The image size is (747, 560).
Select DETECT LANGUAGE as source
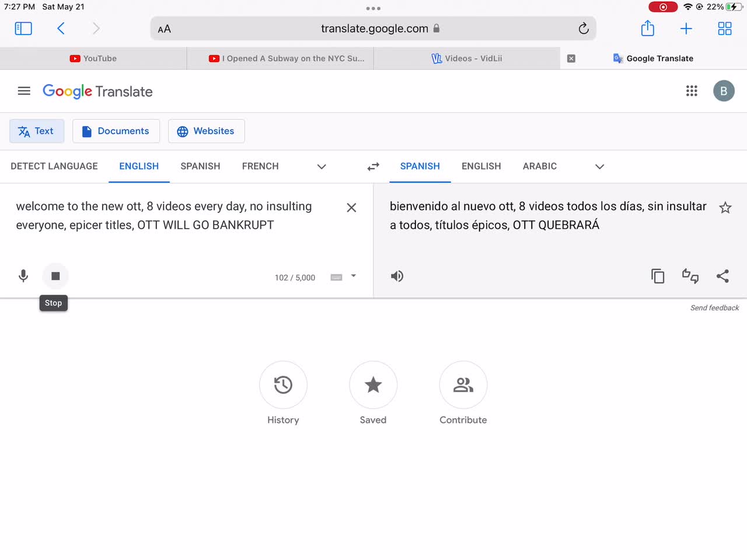(54, 166)
